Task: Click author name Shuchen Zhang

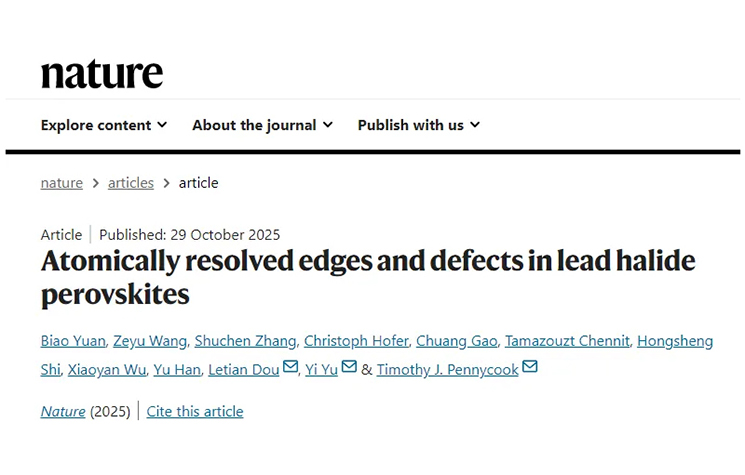Action: pos(245,341)
